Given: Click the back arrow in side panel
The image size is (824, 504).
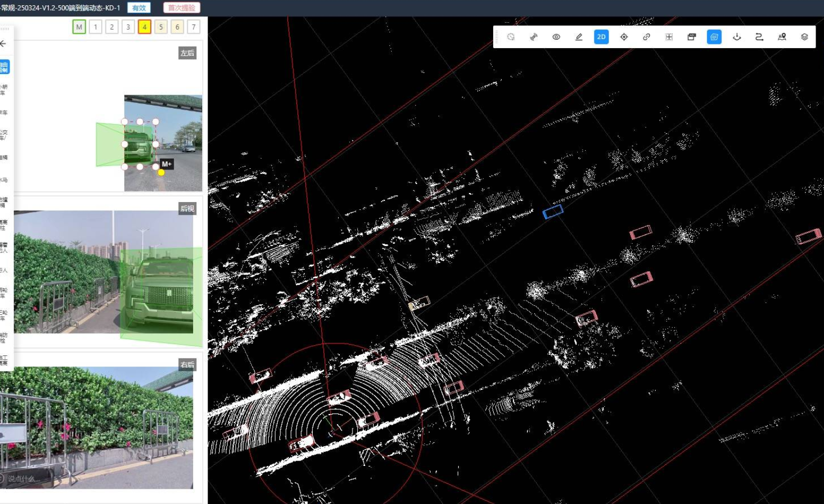Looking at the screenshot, I should click(x=4, y=43).
